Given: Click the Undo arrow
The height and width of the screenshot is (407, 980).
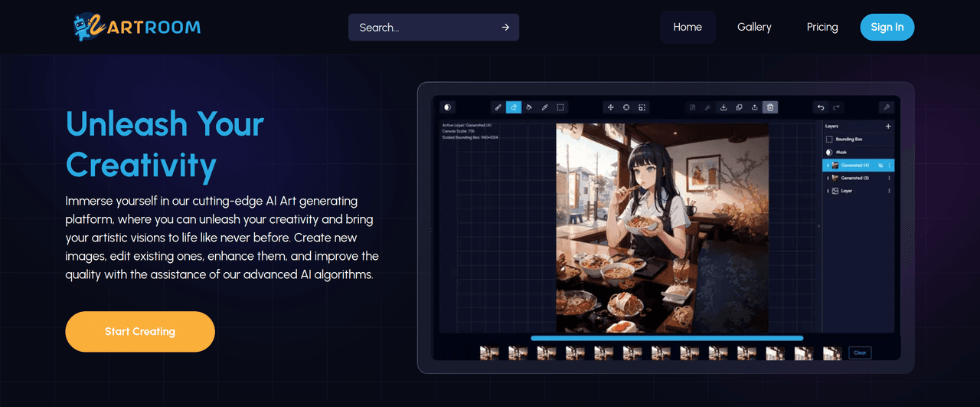Looking at the screenshot, I should click(x=821, y=107).
